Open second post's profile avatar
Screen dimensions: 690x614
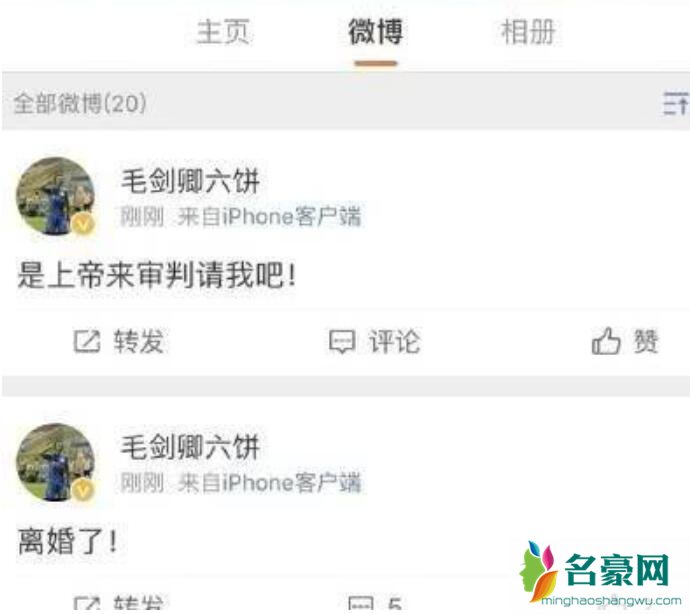coord(55,463)
